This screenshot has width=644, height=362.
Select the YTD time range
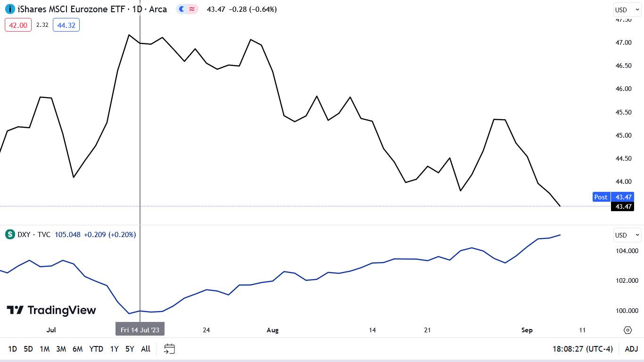pos(96,349)
